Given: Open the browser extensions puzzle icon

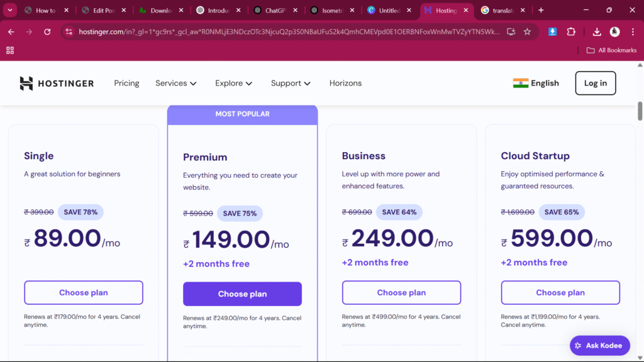Looking at the screenshot, I should (x=571, y=31).
